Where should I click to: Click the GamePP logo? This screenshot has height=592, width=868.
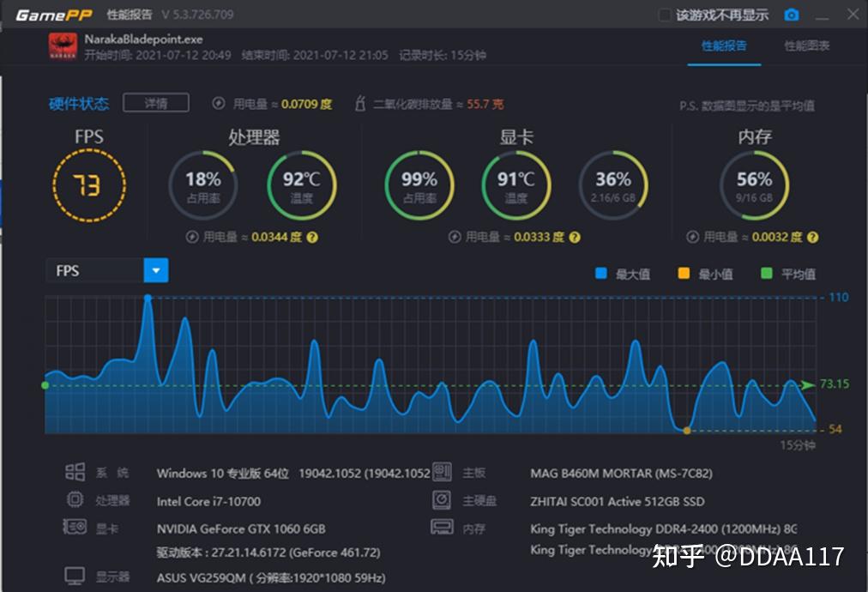tap(54, 15)
